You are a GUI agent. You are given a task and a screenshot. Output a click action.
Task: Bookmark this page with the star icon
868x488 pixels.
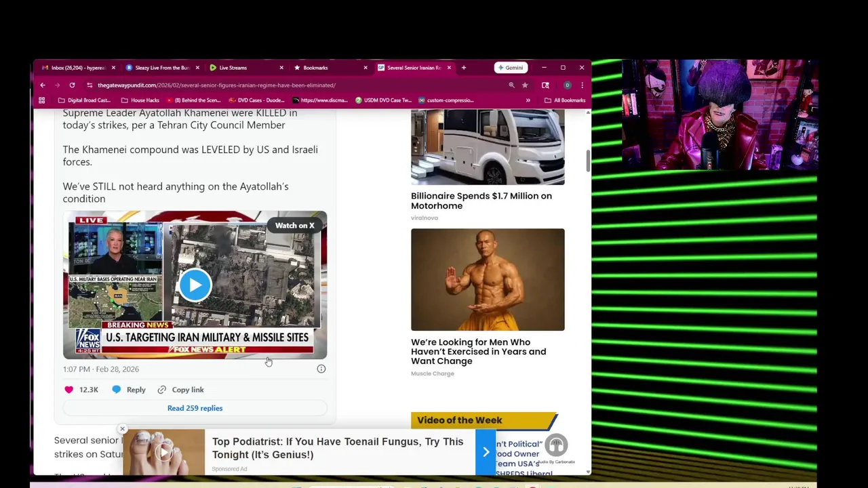[525, 85]
